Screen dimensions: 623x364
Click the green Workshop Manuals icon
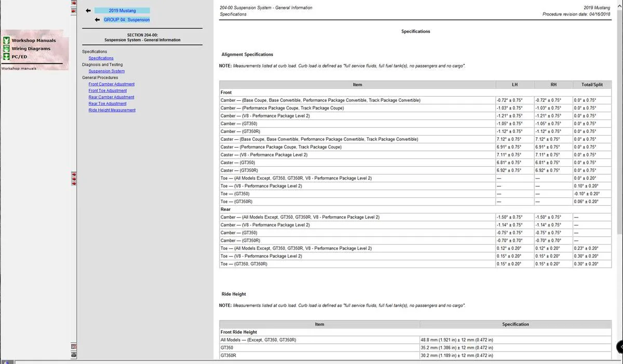(x=6, y=40)
